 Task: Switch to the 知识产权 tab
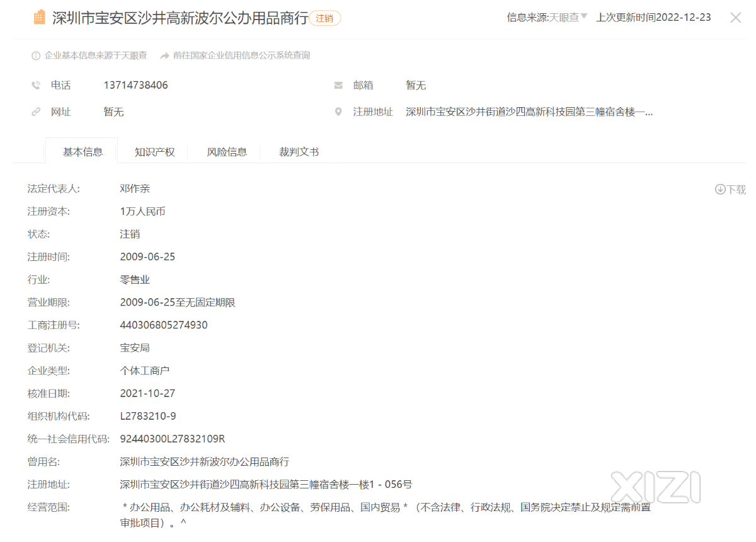pyautogui.click(x=154, y=152)
